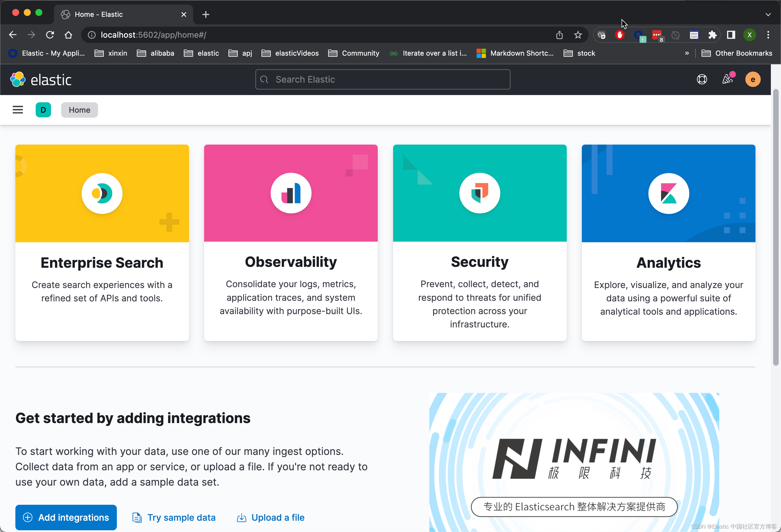Click the Kibana Analytics logo icon
The image size is (781, 532).
coord(668,194)
